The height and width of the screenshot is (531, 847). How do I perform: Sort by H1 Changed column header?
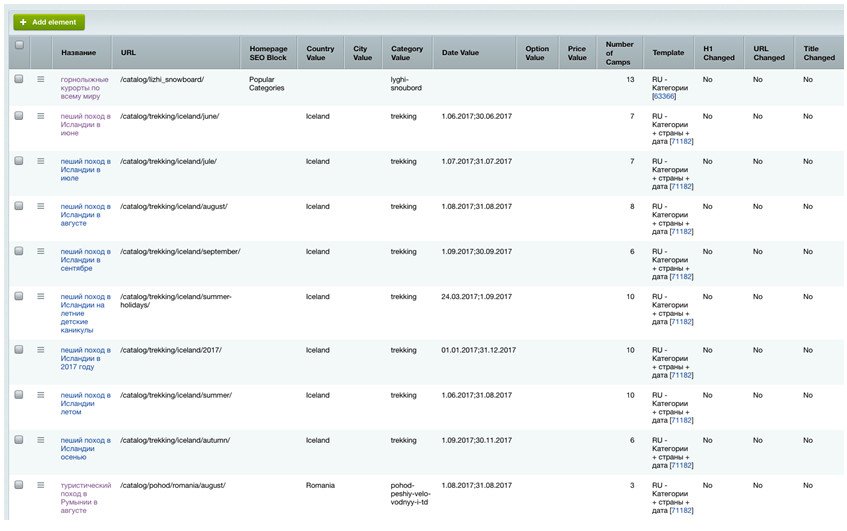(x=718, y=53)
